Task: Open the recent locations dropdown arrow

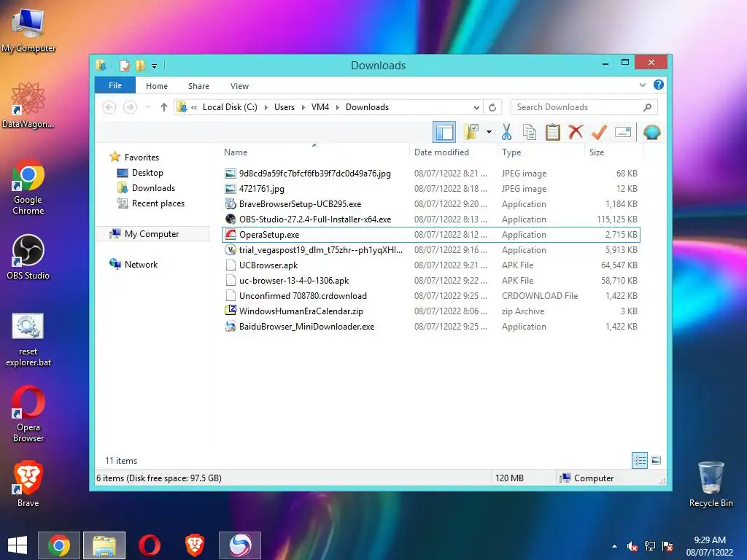Action: coord(147,107)
